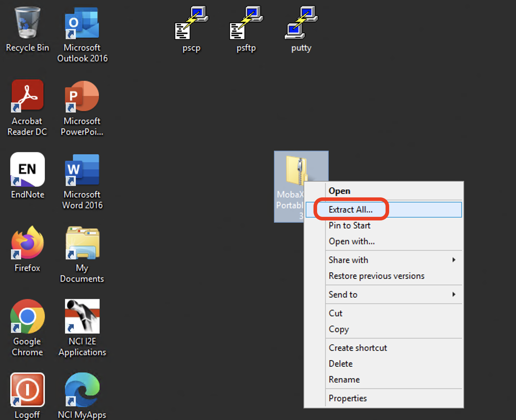Click the Microsoft Word 2016 shortcut

[82, 170]
